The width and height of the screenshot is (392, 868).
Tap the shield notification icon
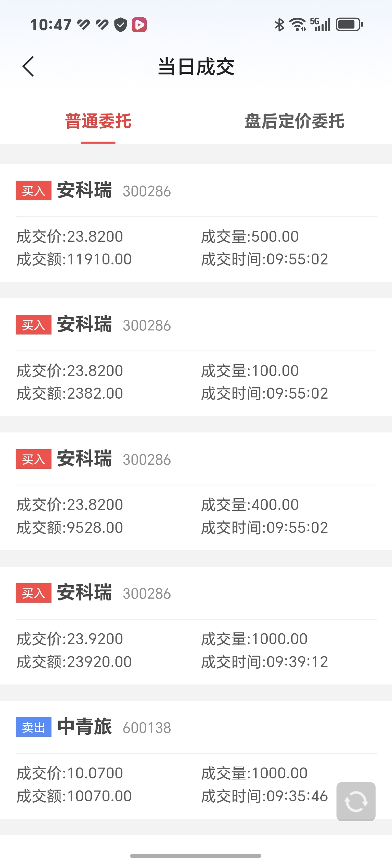pos(120,25)
